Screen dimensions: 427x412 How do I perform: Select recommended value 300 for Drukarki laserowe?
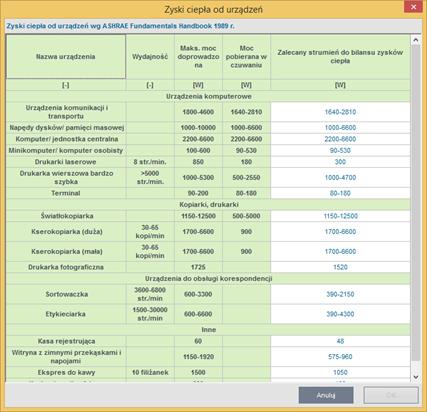coord(340,162)
